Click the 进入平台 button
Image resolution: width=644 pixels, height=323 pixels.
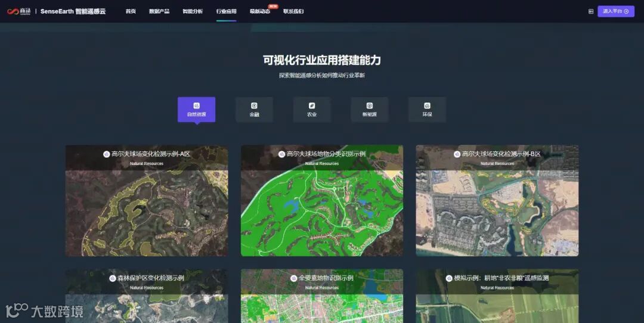click(x=616, y=11)
